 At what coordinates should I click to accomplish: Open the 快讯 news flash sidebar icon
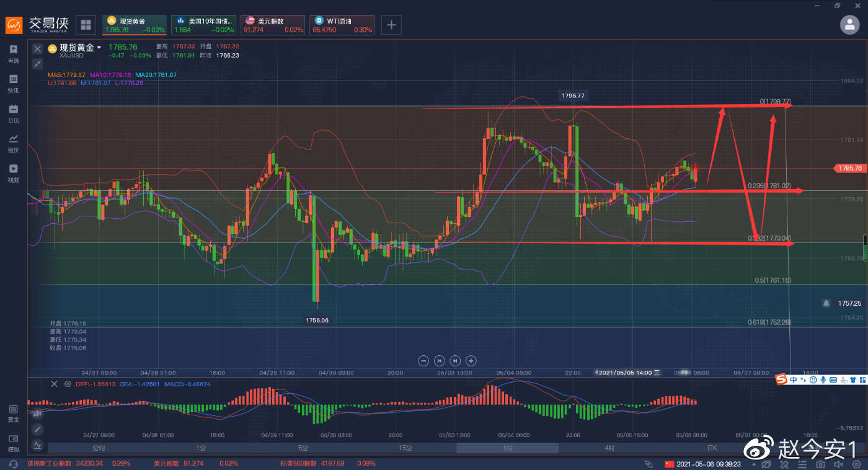point(13,84)
